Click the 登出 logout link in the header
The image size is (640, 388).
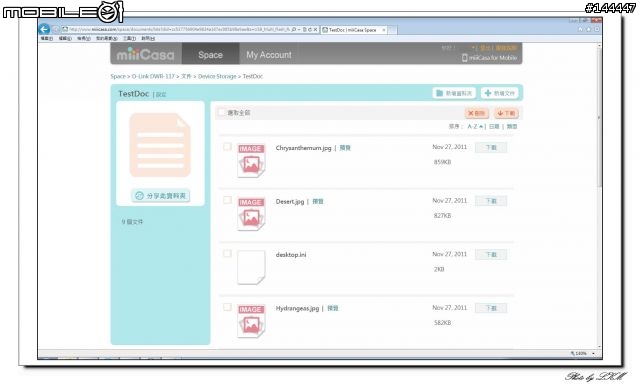tap(485, 48)
